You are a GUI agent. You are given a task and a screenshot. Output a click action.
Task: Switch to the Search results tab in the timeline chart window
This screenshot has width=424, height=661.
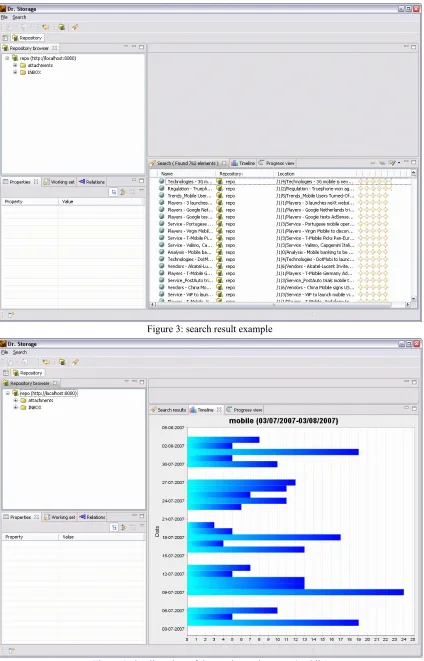(168, 410)
